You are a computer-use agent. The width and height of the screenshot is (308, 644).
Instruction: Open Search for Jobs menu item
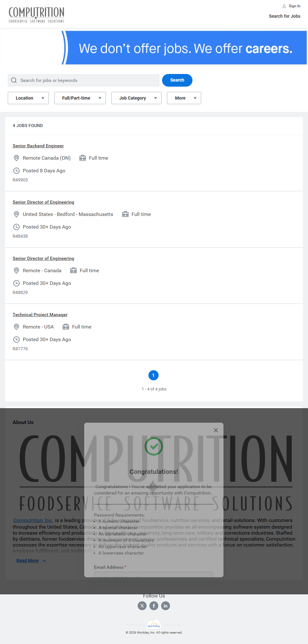click(284, 16)
